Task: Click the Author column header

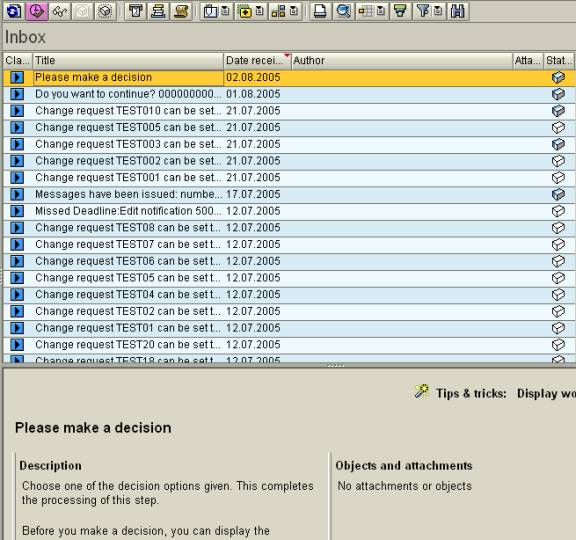Action: click(x=402, y=60)
